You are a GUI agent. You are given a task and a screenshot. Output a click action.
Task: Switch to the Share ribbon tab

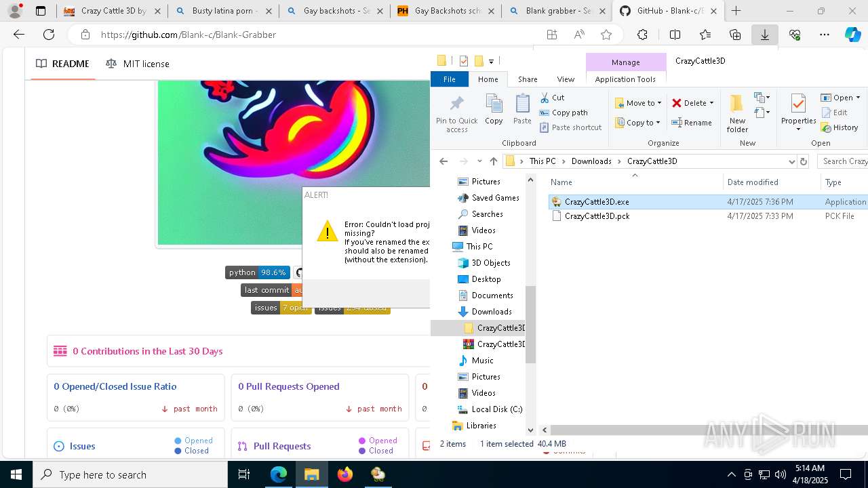click(528, 79)
